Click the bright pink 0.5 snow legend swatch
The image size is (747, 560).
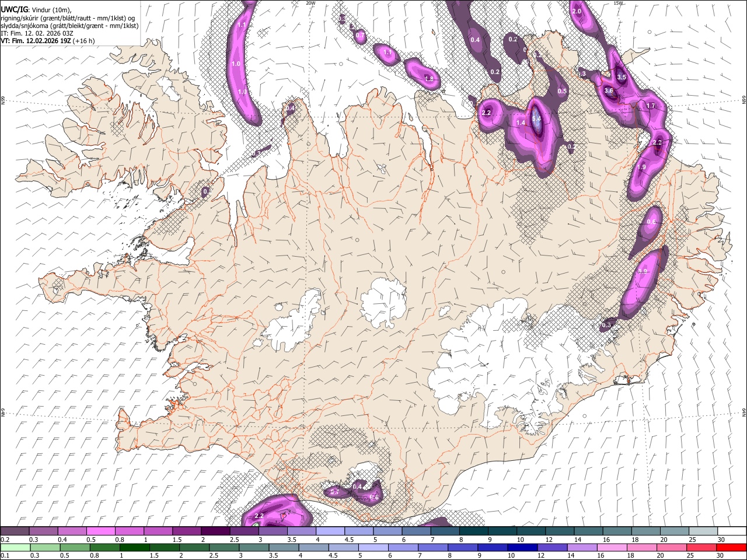point(101,531)
